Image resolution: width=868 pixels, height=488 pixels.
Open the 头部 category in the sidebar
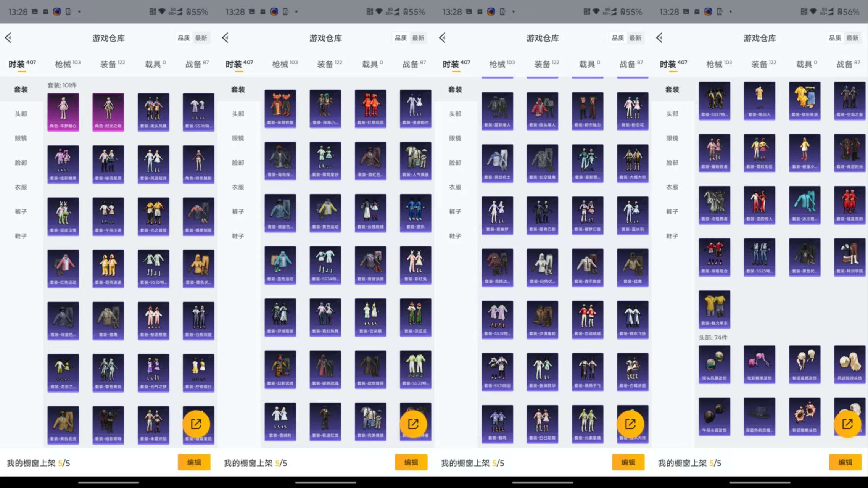point(21,114)
